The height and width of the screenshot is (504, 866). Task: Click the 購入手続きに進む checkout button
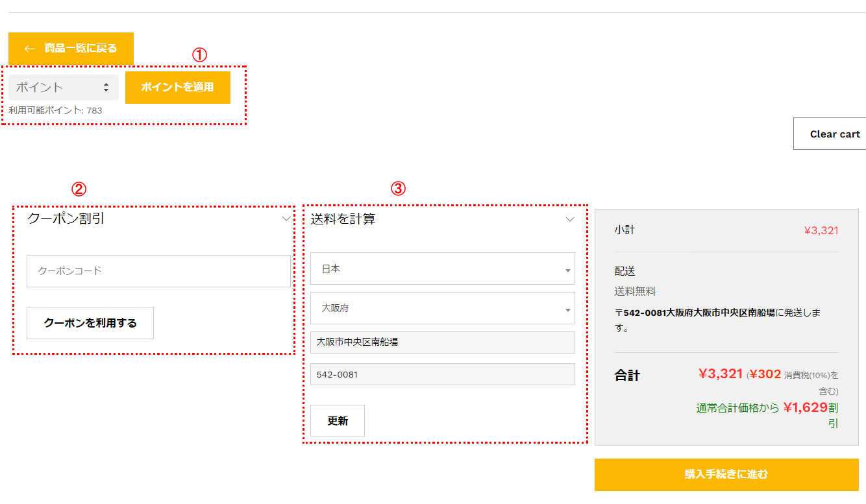click(726, 474)
